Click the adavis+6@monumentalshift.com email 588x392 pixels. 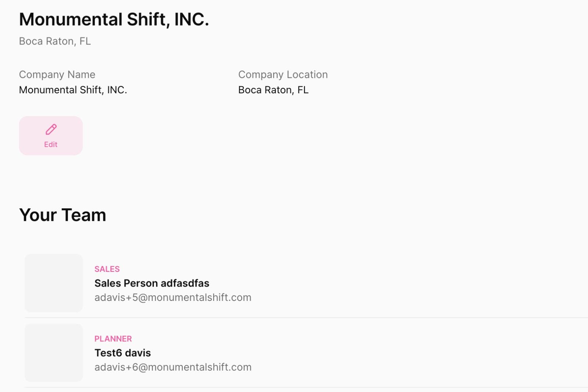coord(173,367)
